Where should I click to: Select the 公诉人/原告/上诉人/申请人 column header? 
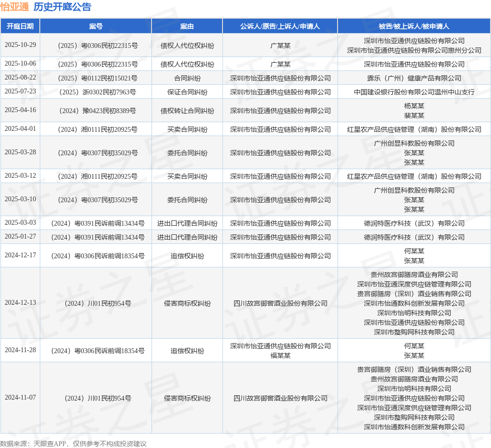[x=280, y=26]
